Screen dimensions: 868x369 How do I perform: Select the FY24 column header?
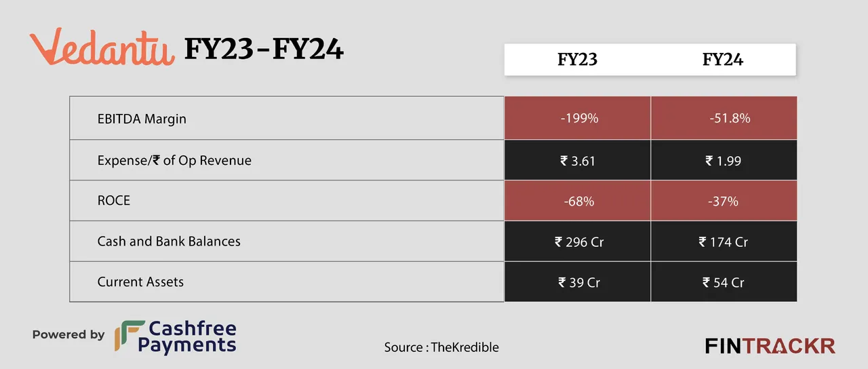tap(723, 60)
